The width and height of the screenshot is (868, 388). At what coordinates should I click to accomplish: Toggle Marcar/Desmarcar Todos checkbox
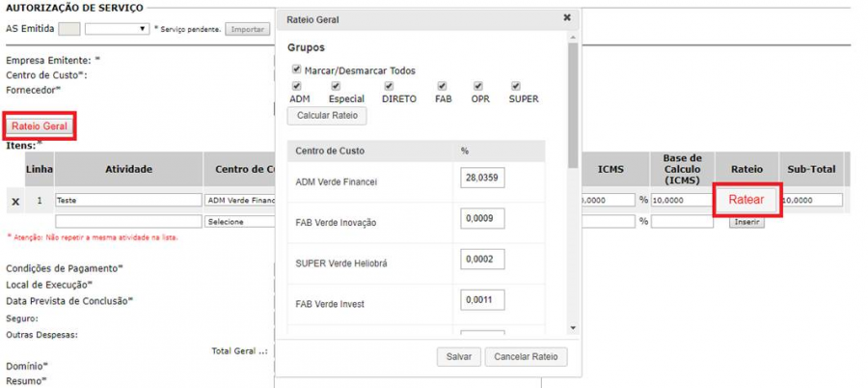click(x=297, y=70)
